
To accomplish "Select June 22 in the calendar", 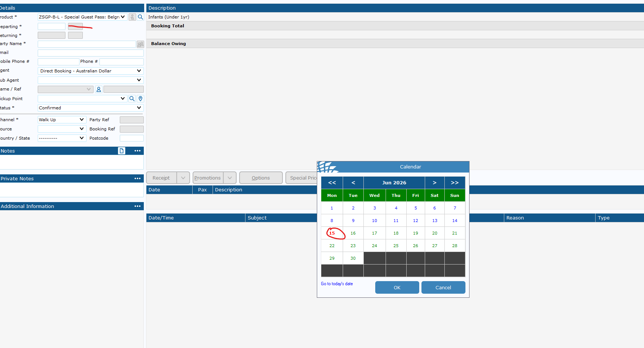I will (x=332, y=246).
